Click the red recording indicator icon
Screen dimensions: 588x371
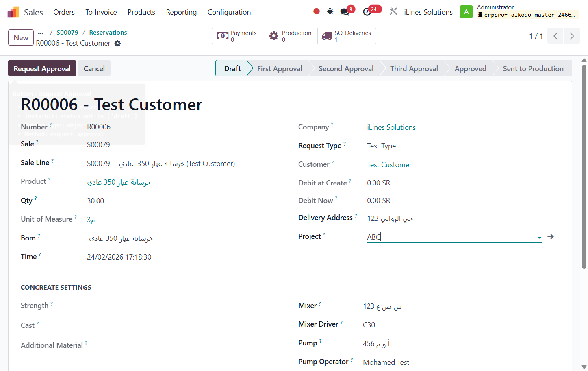pos(317,11)
